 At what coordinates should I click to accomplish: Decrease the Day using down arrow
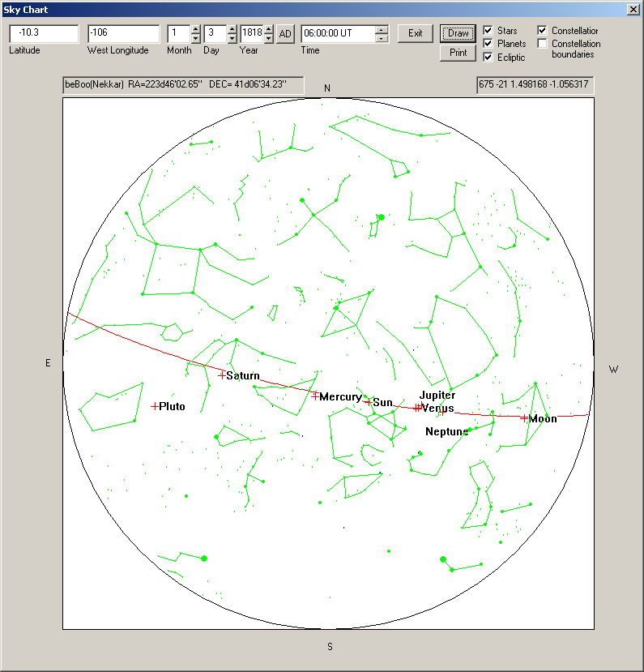tap(232, 38)
